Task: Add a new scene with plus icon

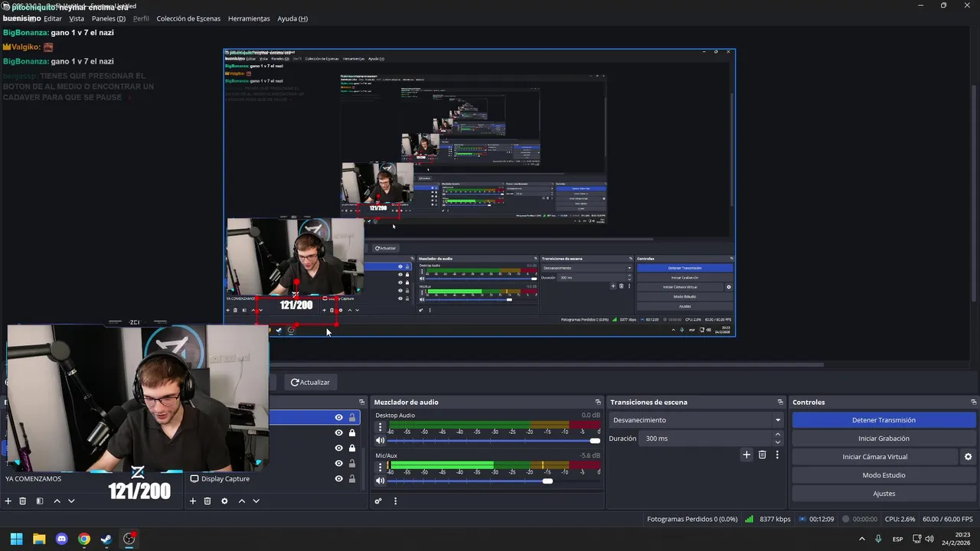Action: [x=8, y=501]
